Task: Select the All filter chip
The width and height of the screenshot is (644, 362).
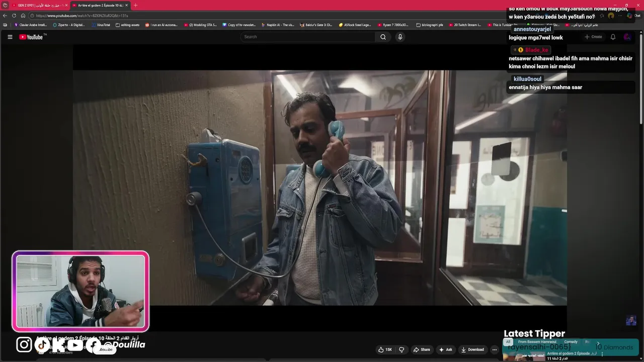Action: (x=508, y=342)
